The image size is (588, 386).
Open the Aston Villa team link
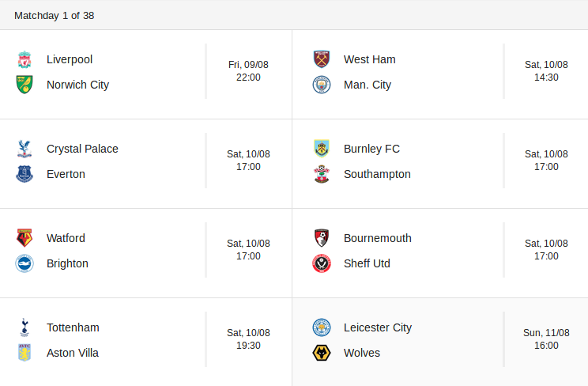click(73, 353)
